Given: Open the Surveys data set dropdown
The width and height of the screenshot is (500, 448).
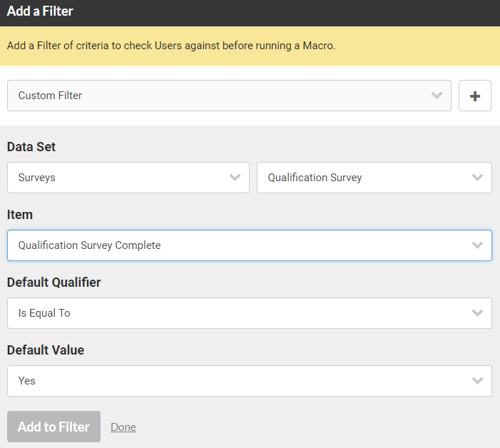Looking at the screenshot, I should pyautogui.click(x=128, y=178).
